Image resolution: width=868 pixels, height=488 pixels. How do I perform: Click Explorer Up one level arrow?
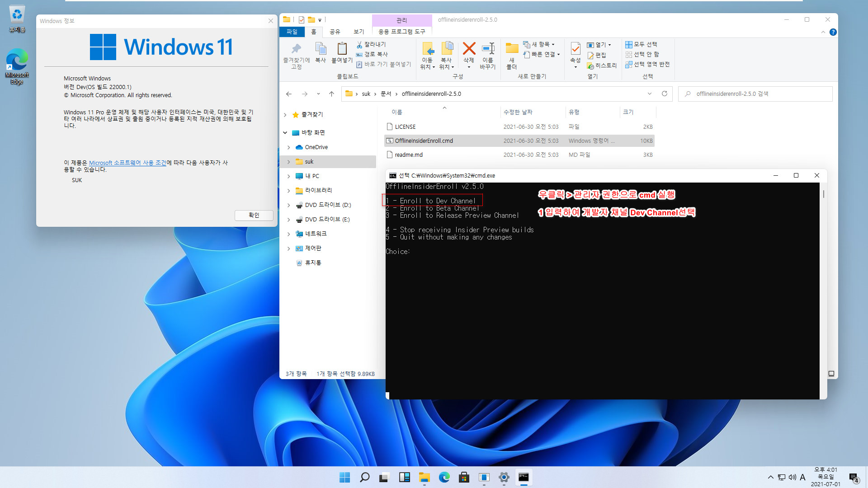(331, 94)
